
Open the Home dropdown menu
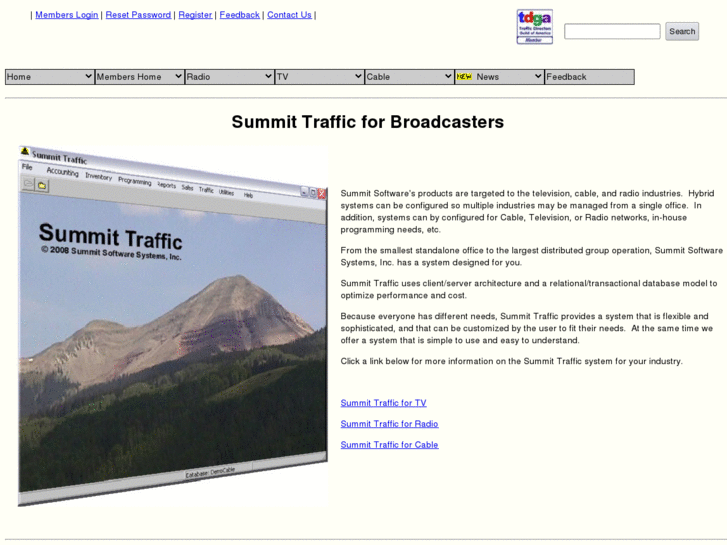[49, 77]
